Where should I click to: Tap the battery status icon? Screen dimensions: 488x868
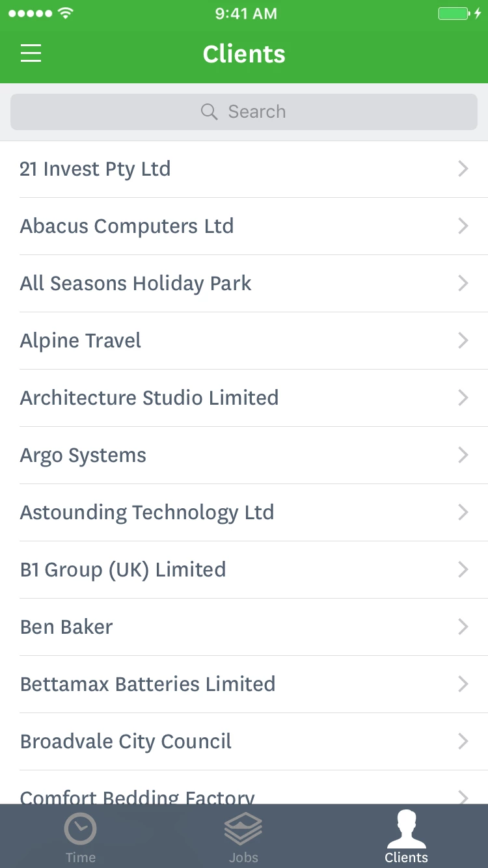pyautogui.click(x=454, y=14)
